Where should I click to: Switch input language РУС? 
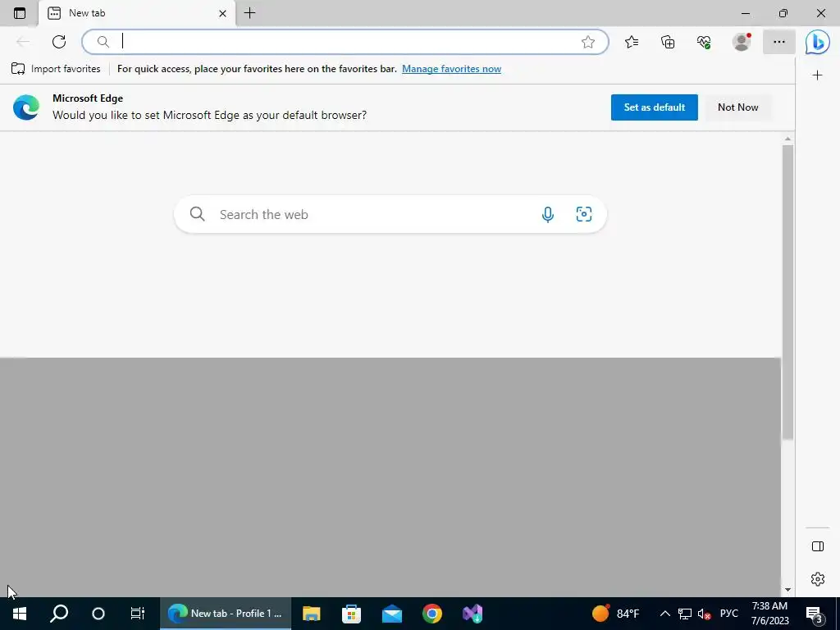coord(728,614)
